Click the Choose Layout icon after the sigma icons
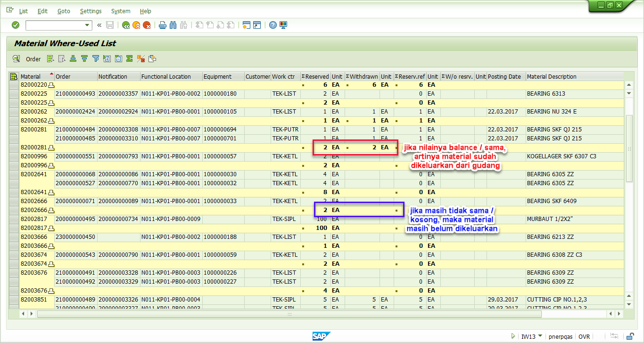The image size is (644, 343). tap(152, 59)
